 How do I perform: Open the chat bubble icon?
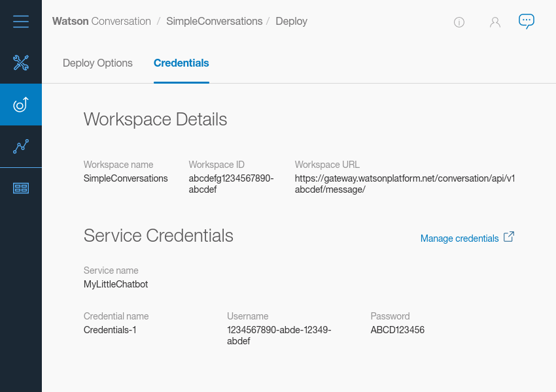pos(527,22)
